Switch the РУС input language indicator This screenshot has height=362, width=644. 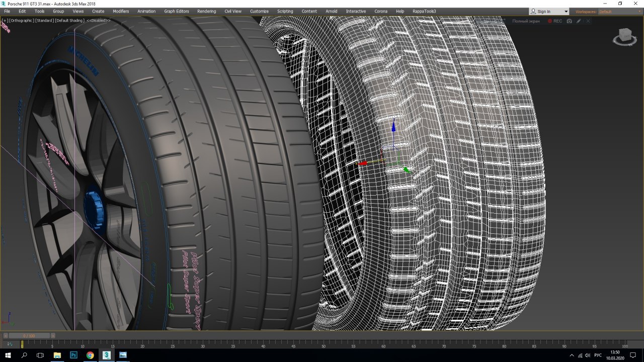[x=598, y=355]
